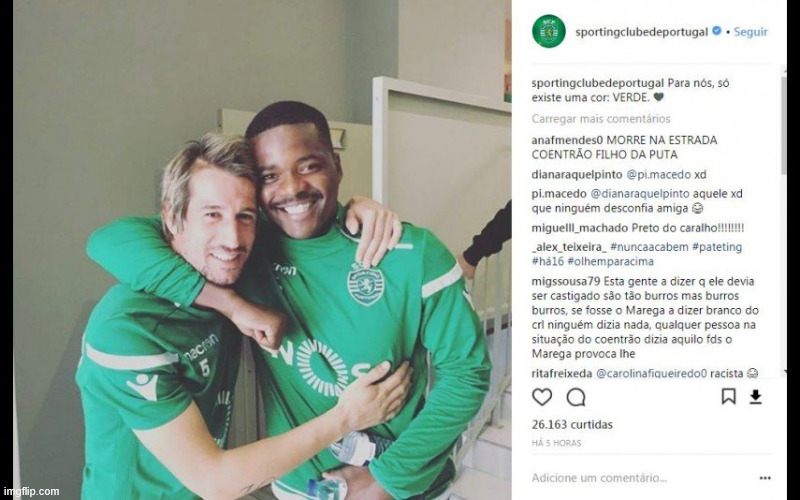Click the Adicione um comentário field
This screenshot has width=800, height=500.
point(599,478)
